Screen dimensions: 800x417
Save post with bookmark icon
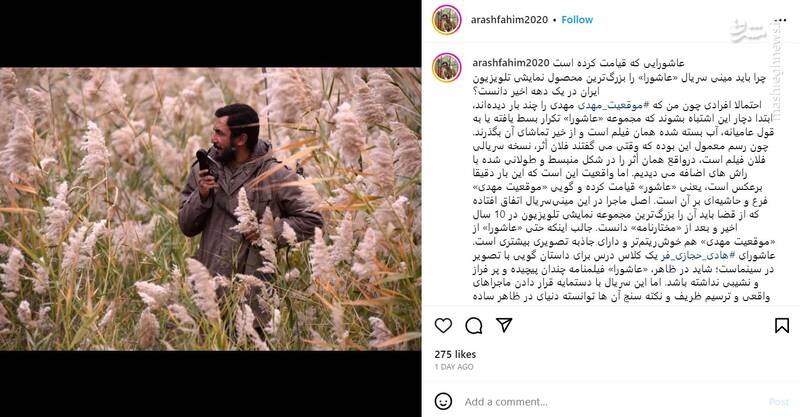(x=782, y=325)
